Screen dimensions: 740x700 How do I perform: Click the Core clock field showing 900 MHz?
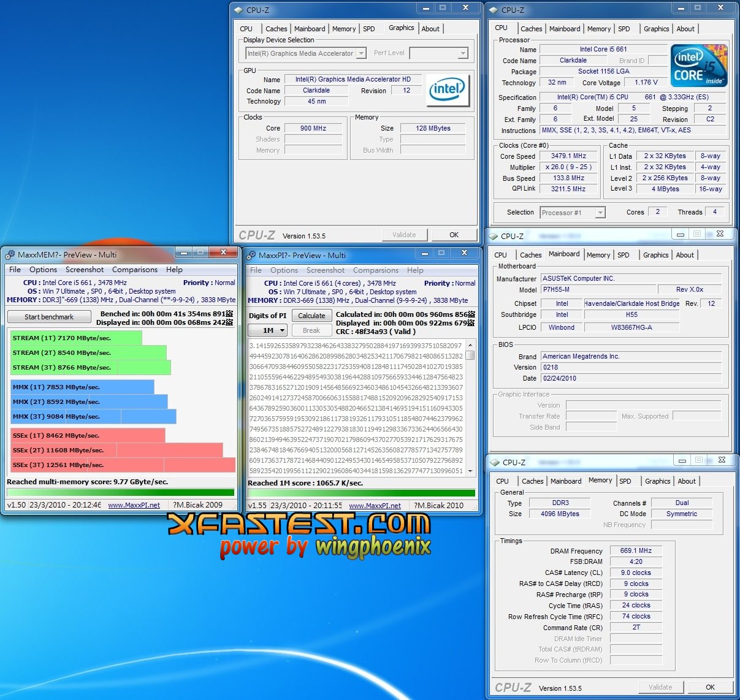[313, 128]
